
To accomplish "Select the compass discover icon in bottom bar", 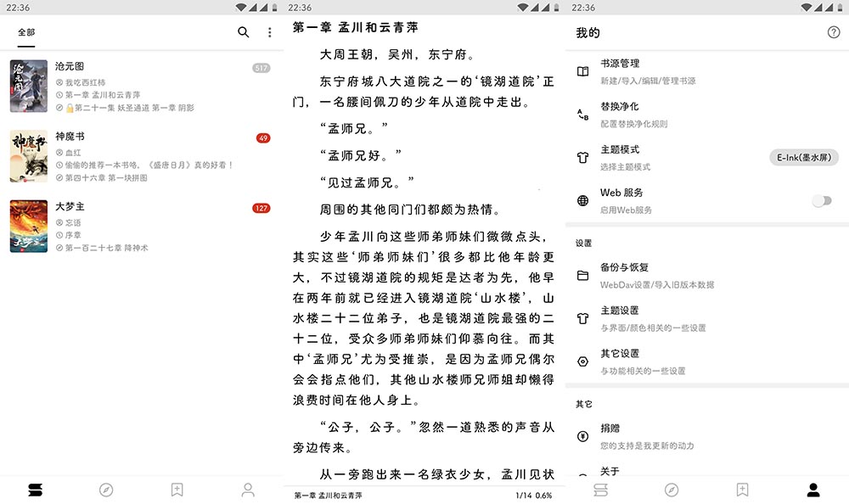I will pos(105,490).
